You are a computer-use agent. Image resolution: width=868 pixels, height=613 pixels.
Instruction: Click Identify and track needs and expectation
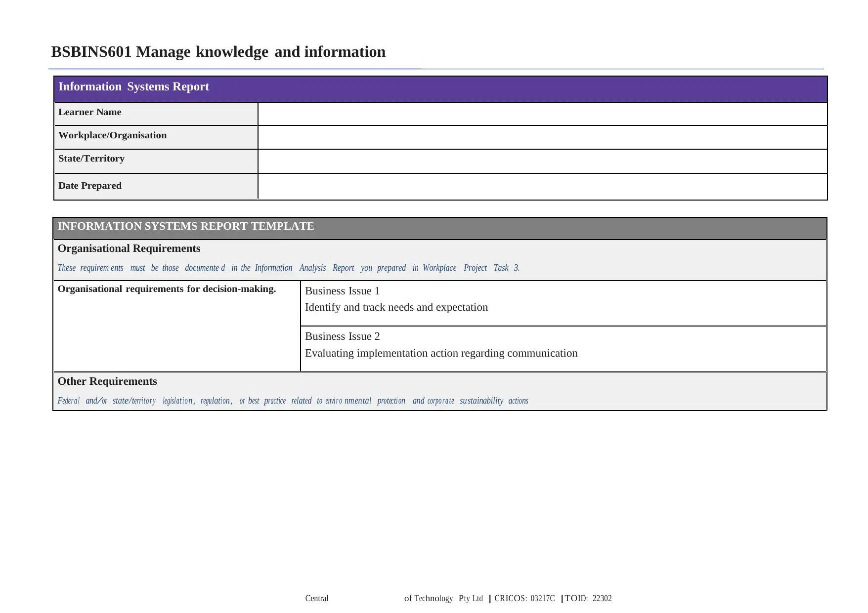(396, 307)
